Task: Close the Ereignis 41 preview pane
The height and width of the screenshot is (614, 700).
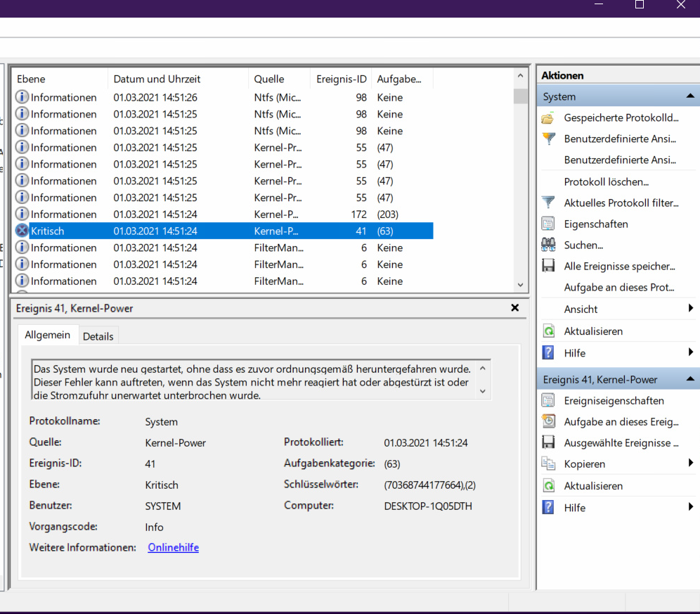Action: (514, 308)
